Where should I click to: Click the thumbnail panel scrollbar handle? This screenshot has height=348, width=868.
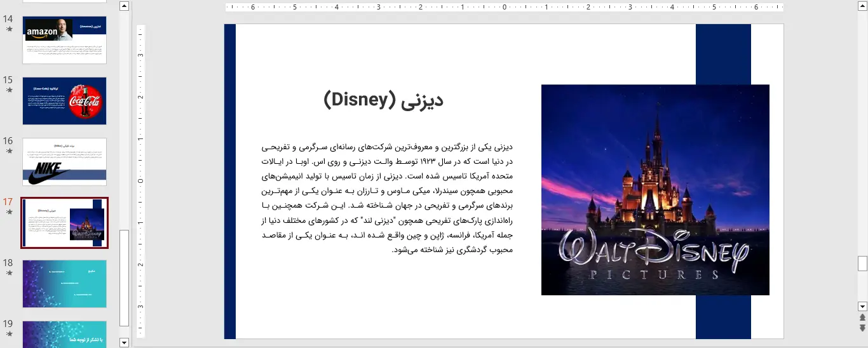(124, 278)
